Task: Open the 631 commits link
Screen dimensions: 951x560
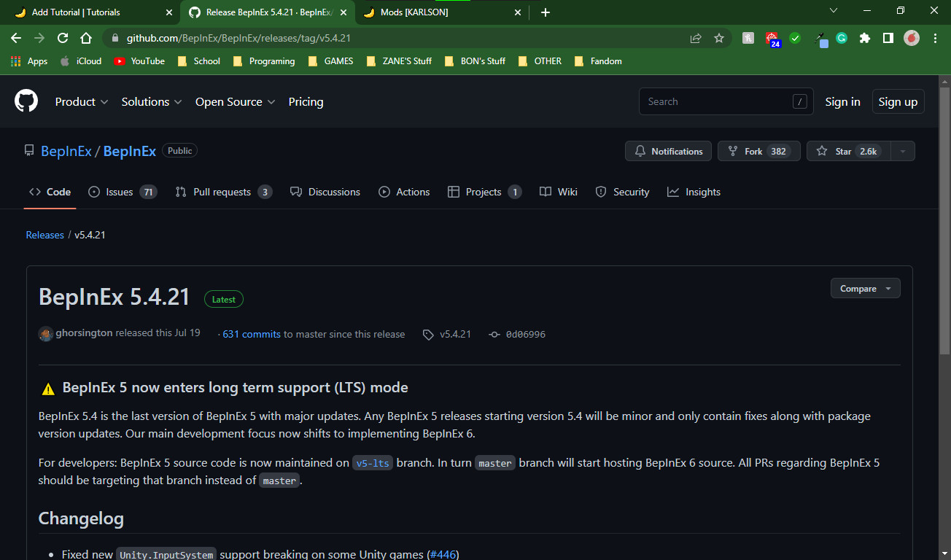Action: (251, 334)
